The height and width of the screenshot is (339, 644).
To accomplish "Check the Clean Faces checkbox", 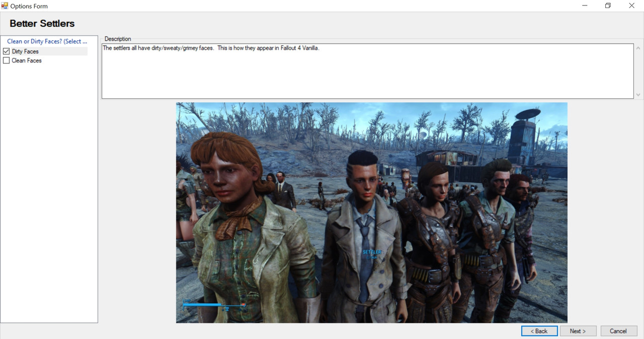I will click(7, 60).
